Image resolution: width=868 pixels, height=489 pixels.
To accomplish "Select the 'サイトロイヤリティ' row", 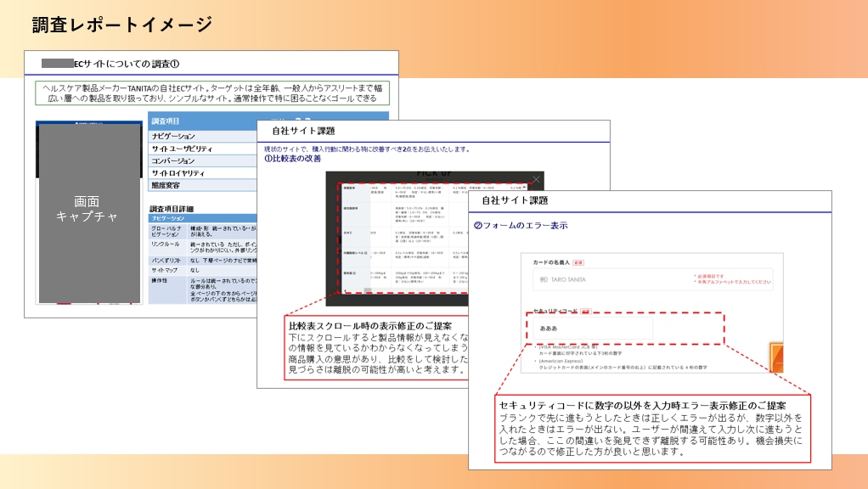I will (203, 173).
